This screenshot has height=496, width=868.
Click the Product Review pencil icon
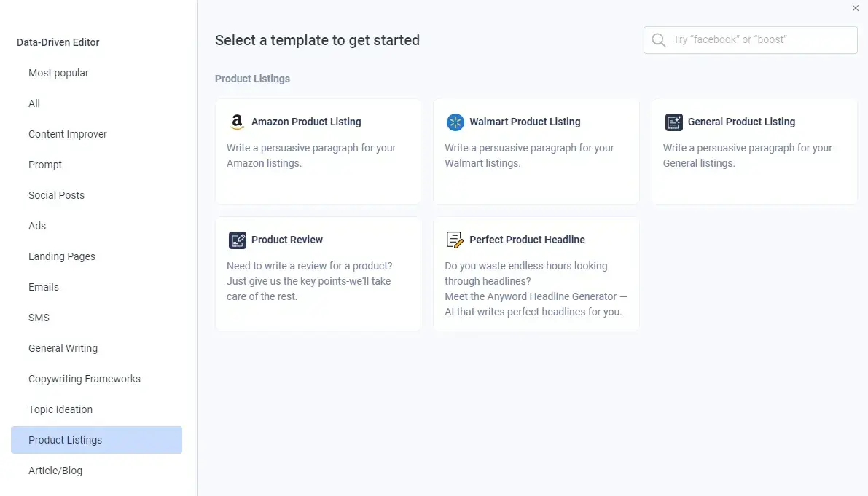[238, 240]
